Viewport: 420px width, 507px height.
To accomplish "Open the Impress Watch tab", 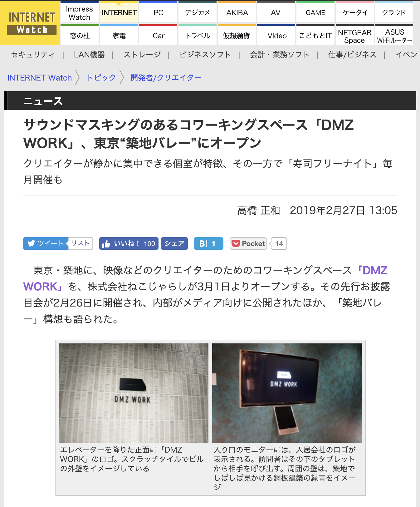I will pyautogui.click(x=80, y=12).
